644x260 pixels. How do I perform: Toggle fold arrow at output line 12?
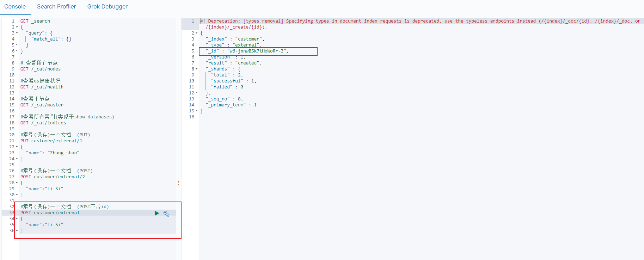click(196, 93)
